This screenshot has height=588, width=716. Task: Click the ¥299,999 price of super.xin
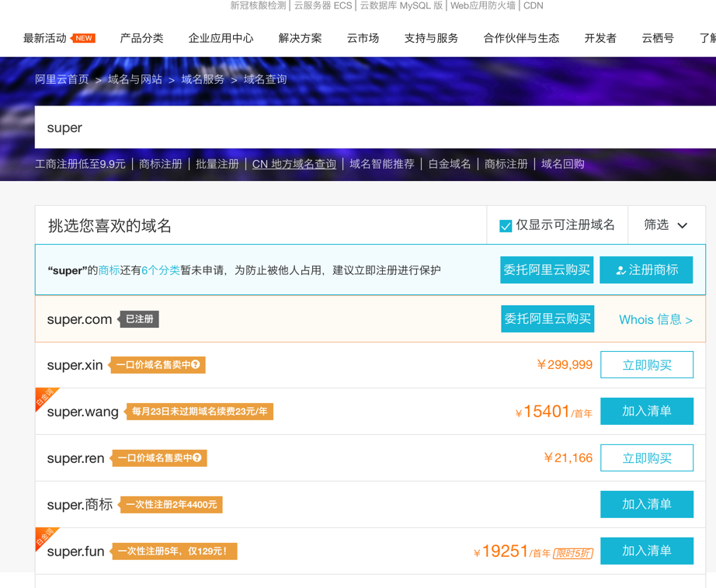[565, 364]
